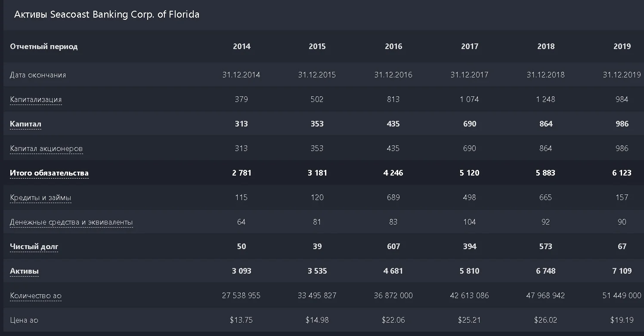Click share price $13.75
Viewport: 644px width, 336px height.
241,320
